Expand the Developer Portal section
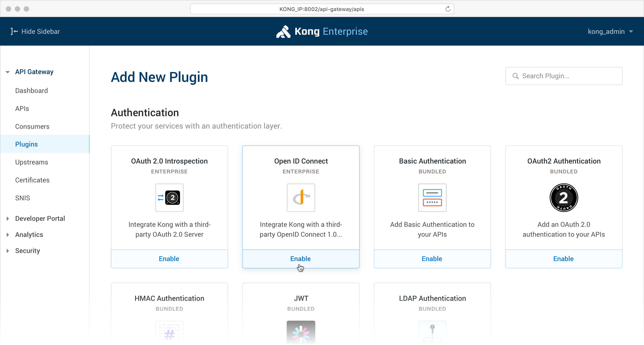This screenshot has height=345, width=644. pos(8,218)
